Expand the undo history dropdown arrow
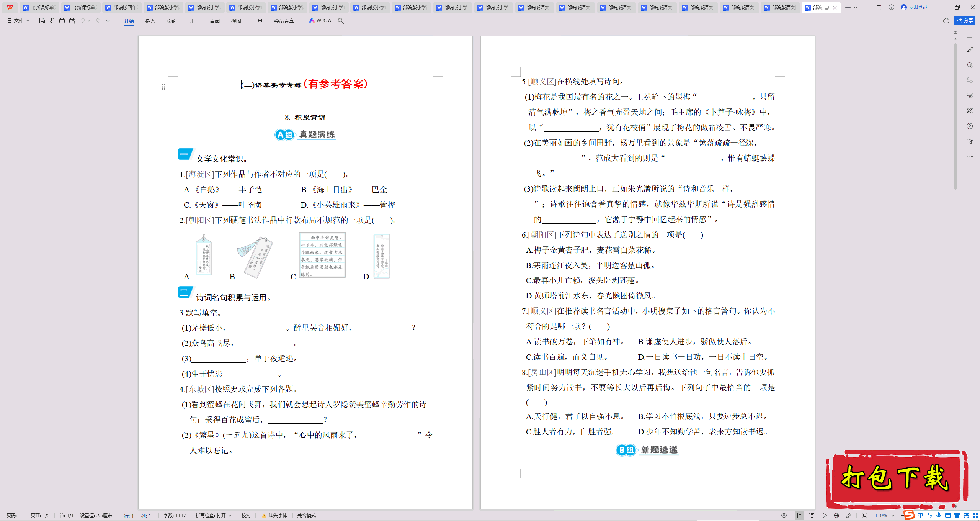The height and width of the screenshot is (521, 980). pos(89,21)
